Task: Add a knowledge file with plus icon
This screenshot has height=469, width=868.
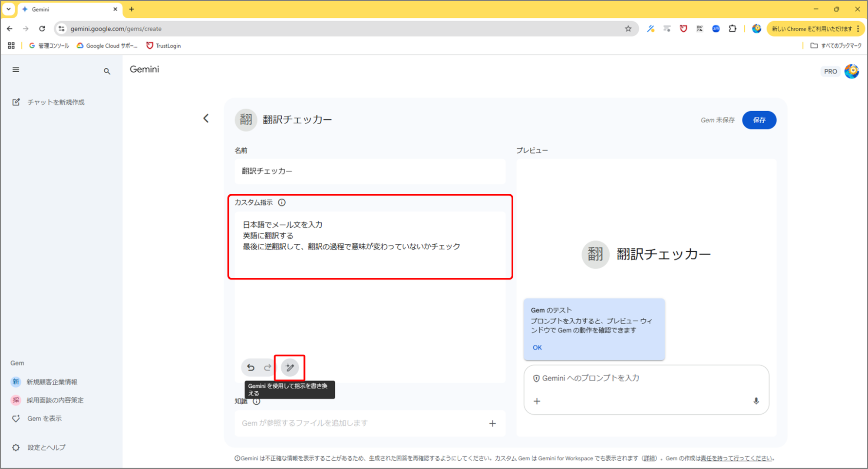Action: [492, 423]
